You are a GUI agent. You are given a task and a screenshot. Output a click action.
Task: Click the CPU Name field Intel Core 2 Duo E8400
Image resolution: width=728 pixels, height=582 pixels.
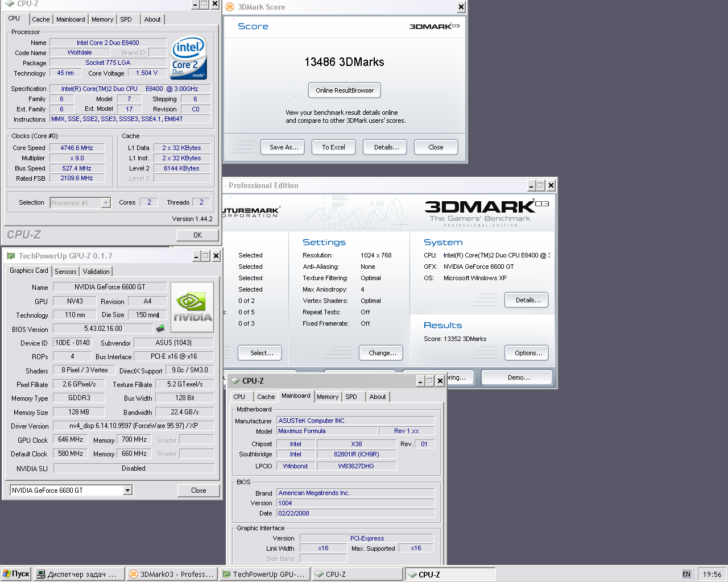point(108,43)
